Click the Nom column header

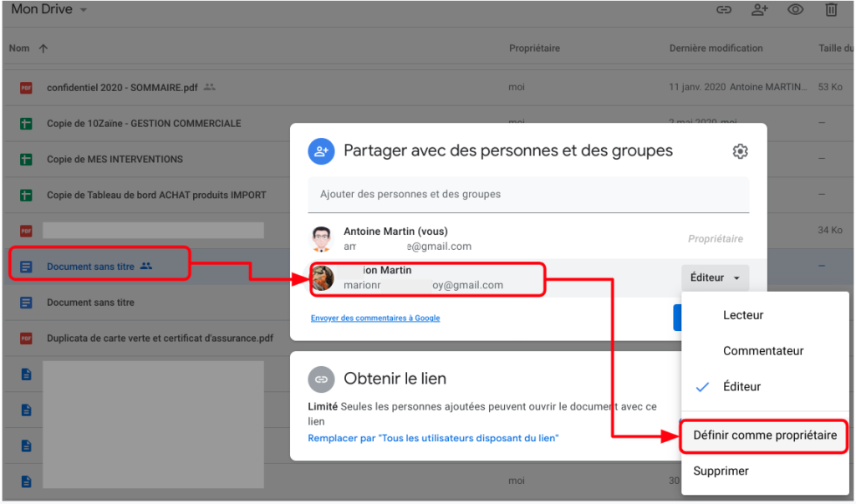click(x=19, y=48)
